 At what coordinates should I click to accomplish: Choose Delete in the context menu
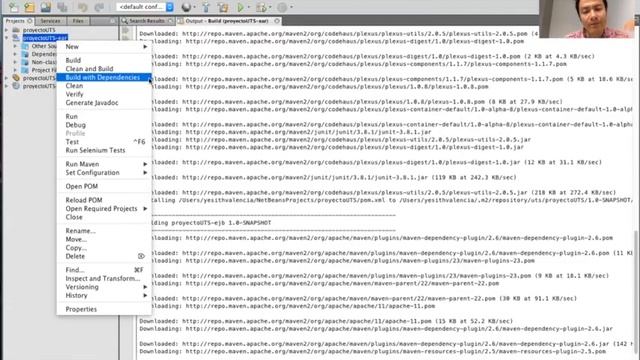(104, 256)
